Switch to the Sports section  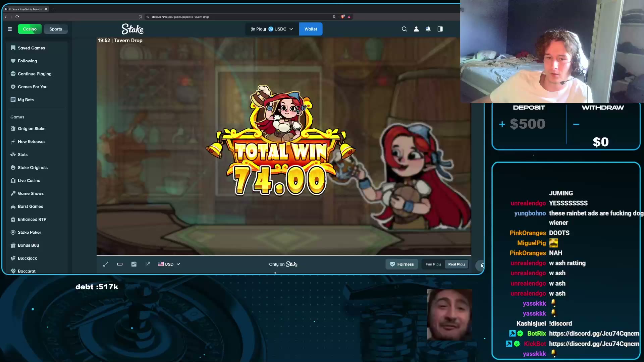(x=56, y=29)
